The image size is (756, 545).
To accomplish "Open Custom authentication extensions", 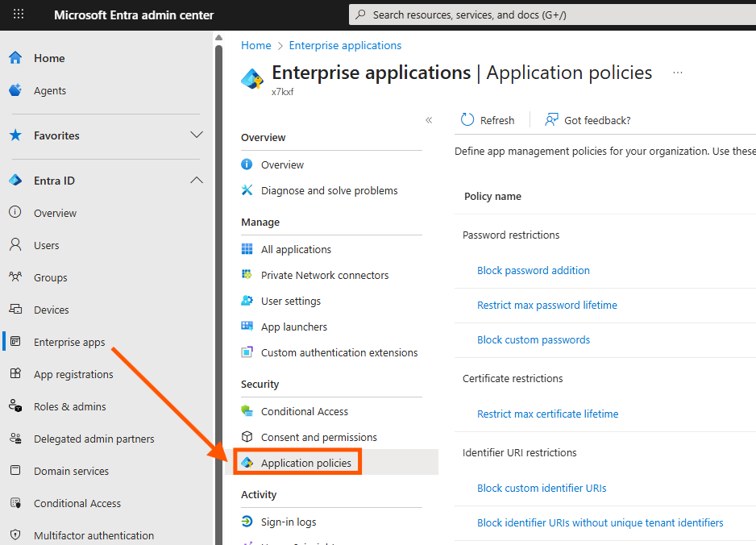I will [339, 352].
